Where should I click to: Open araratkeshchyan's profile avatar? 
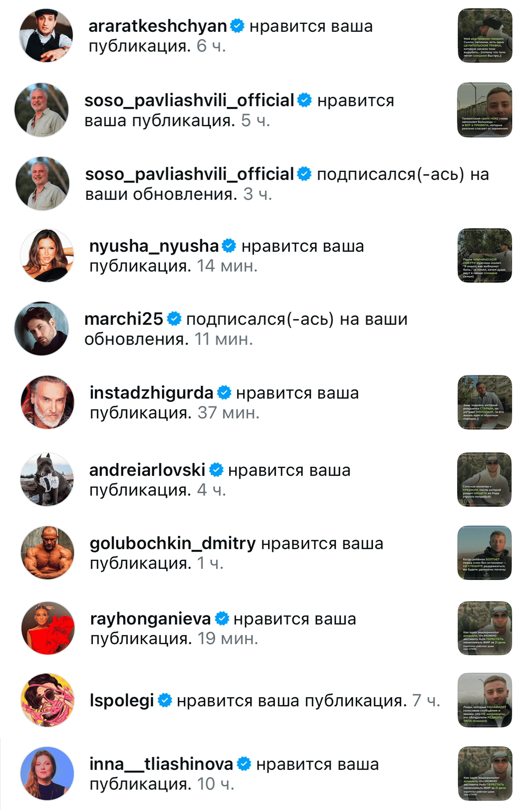coord(46,35)
